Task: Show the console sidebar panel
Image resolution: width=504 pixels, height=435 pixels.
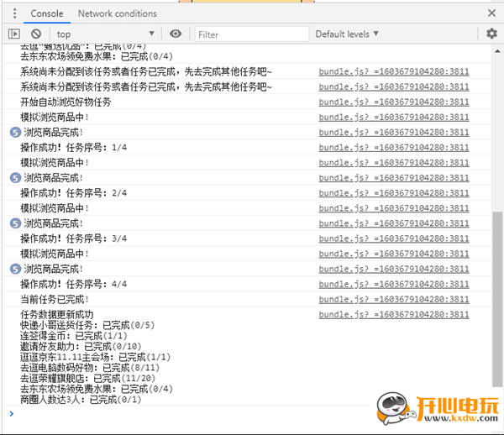Action: [14, 34]
